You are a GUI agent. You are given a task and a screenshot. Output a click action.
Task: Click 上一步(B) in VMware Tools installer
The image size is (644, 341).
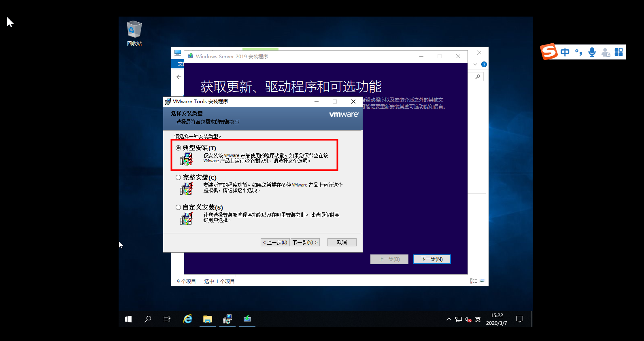pos(275,242)
